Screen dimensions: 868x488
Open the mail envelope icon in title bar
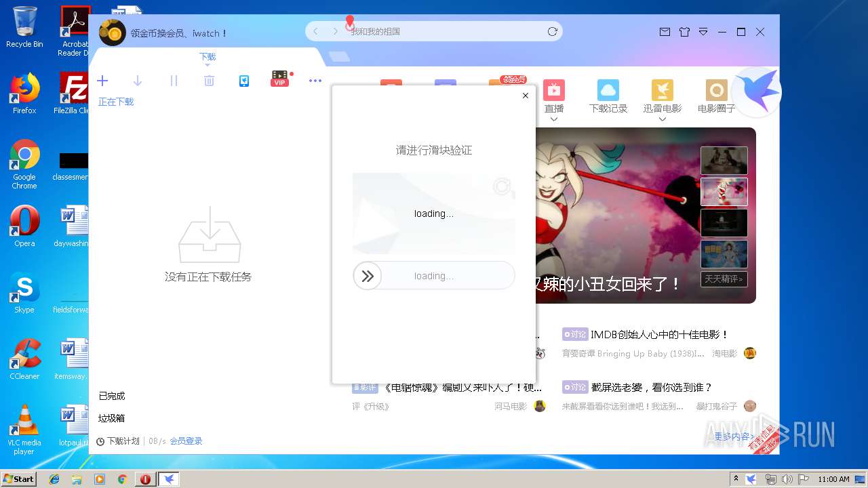pyautogui.click(x=665, y=32)
